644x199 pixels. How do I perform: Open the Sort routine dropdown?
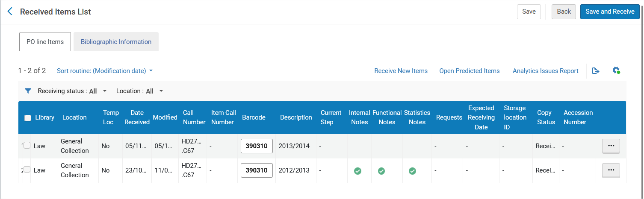(105, 71)
